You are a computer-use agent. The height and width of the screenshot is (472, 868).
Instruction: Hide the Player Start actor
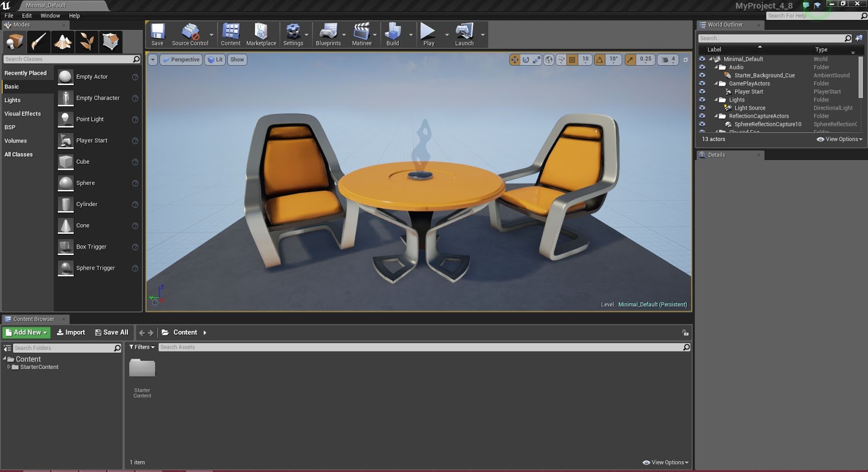pos(702,92)
